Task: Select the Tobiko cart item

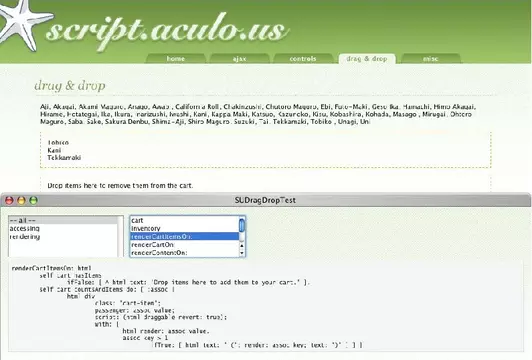Action: tap(58, 143)
